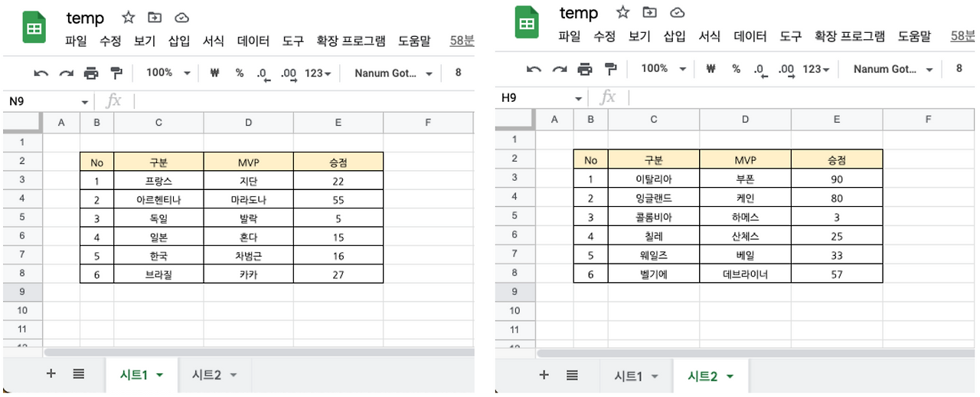Open 삽입 menu in left window
980x397 pixels.
179,41
